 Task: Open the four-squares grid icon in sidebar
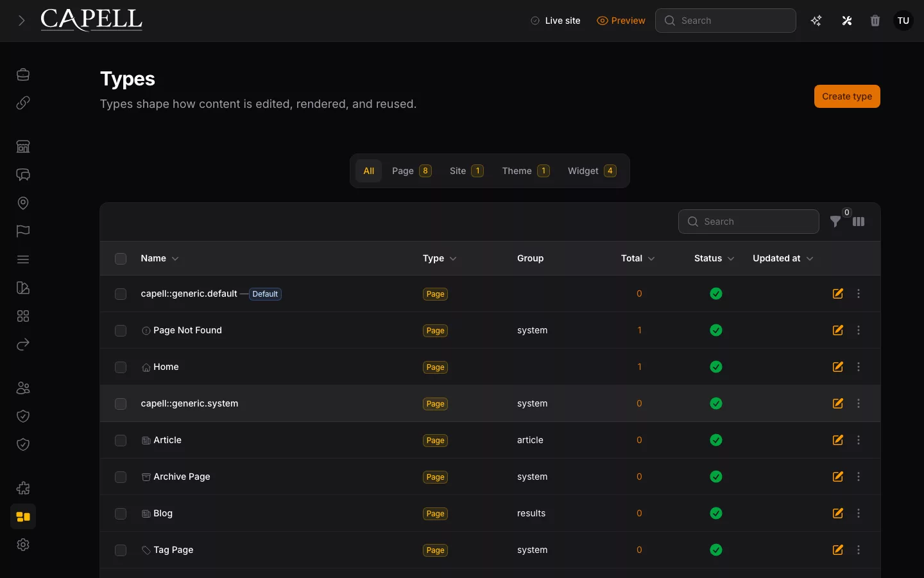(x=23, y=316)
